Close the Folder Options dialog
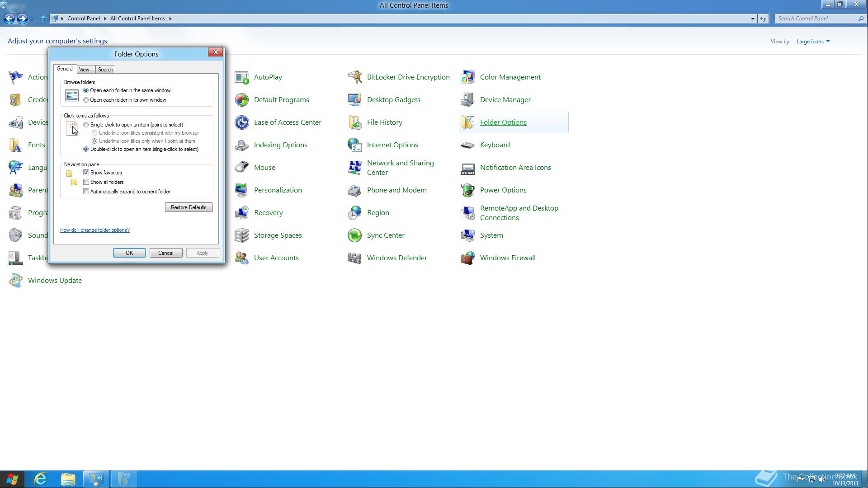 216,52
